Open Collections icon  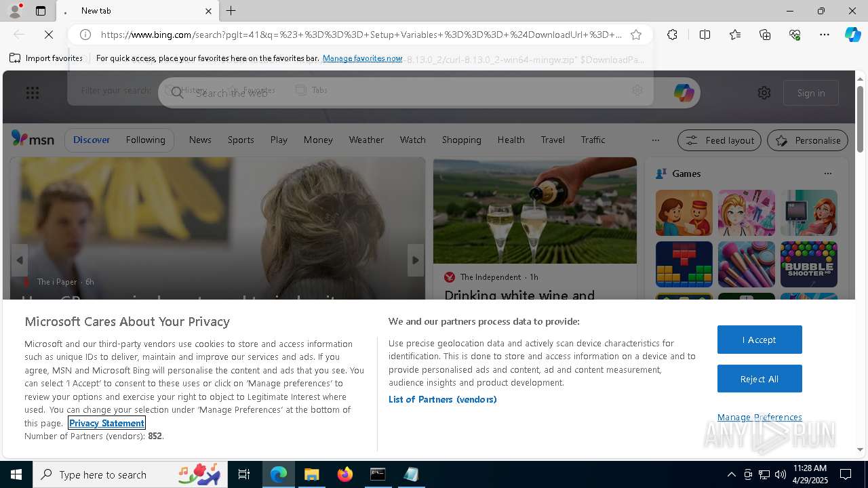(765, 35)
